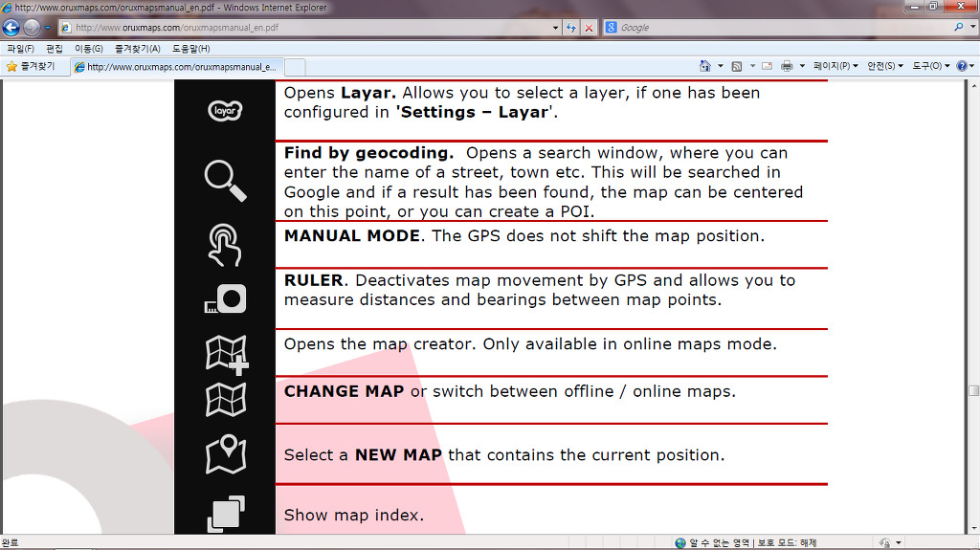This screenshot has height=550, width=980.
Task: Expand the address bar history dropdown
Action: pyautogui.click(x=555, y=28)
